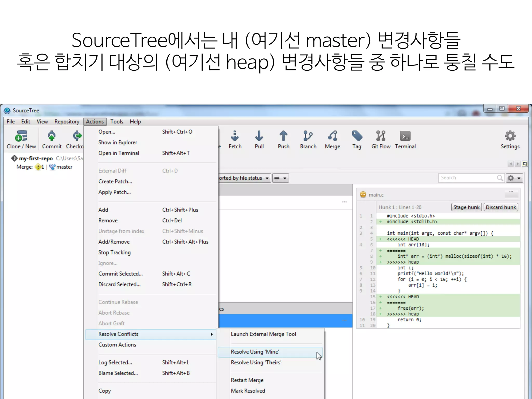
Task: Select Commit Selected... menu item
Action: (151, 274)
